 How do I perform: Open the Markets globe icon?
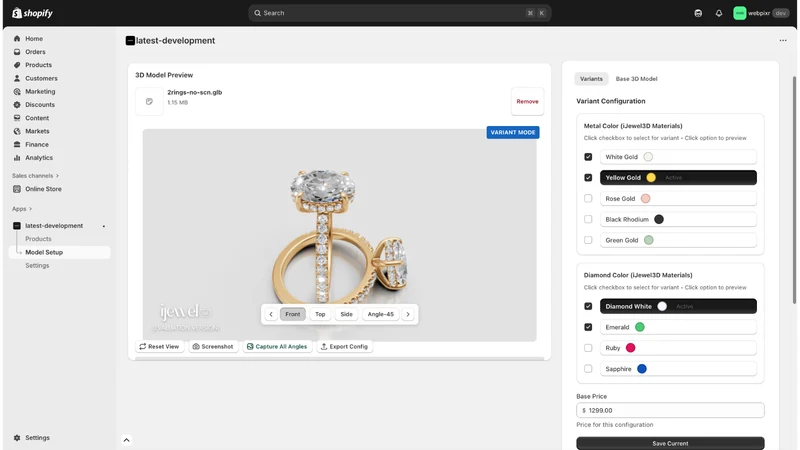17,131
